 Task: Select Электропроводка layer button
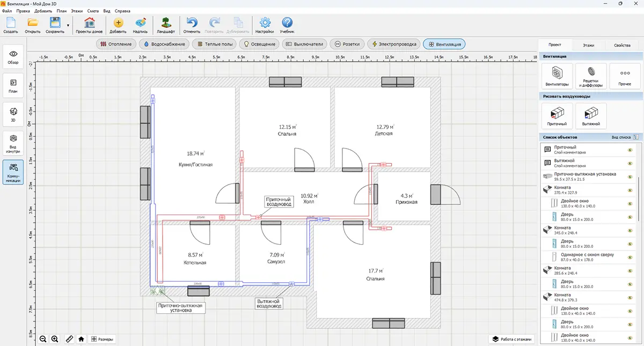pyautogui.click(x=394, y=44)
